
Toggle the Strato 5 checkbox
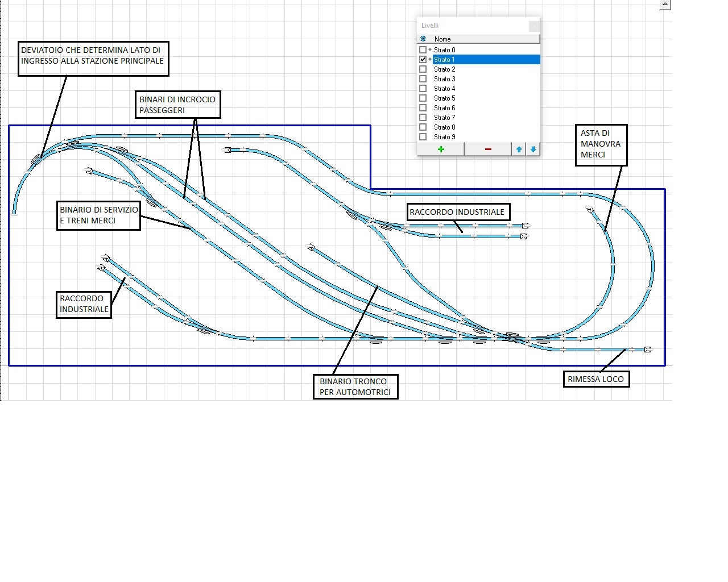[x=423, y=98]
